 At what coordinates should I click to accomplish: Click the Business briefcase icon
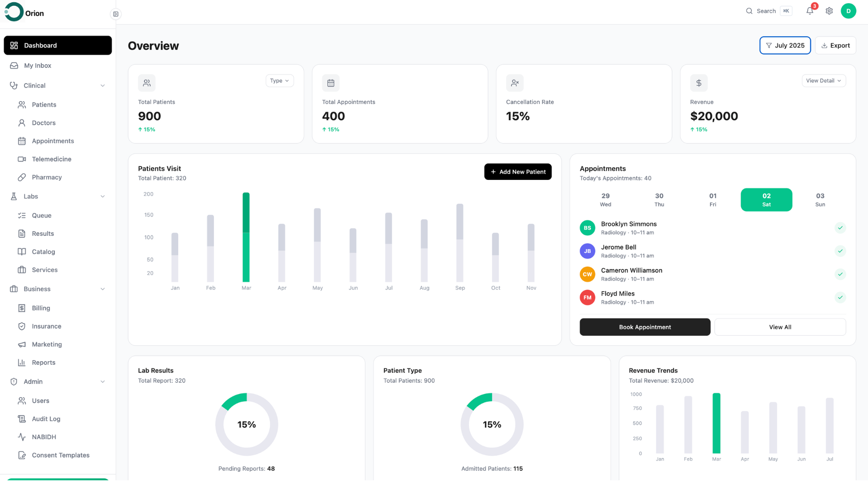(x=14, y=289)
